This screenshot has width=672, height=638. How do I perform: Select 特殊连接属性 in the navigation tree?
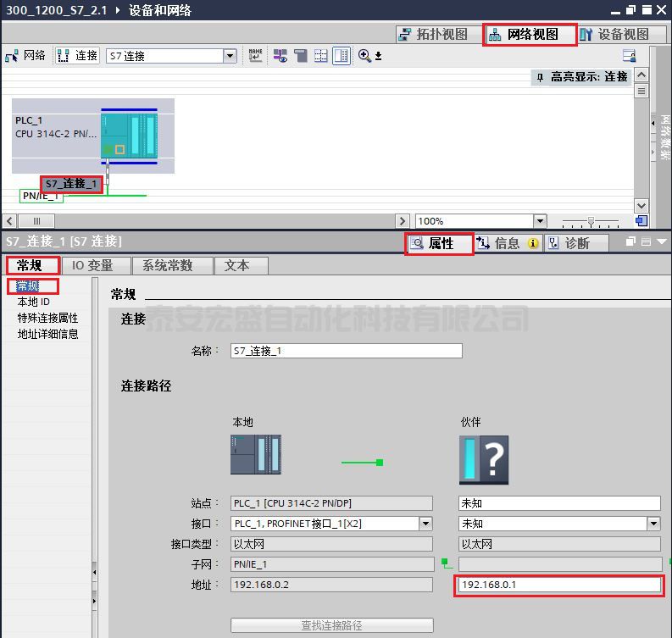[47, 318]
